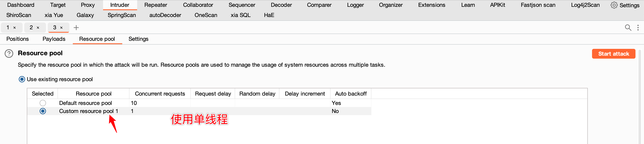Select Use existing resource pool radio

[x=22, y=79]
